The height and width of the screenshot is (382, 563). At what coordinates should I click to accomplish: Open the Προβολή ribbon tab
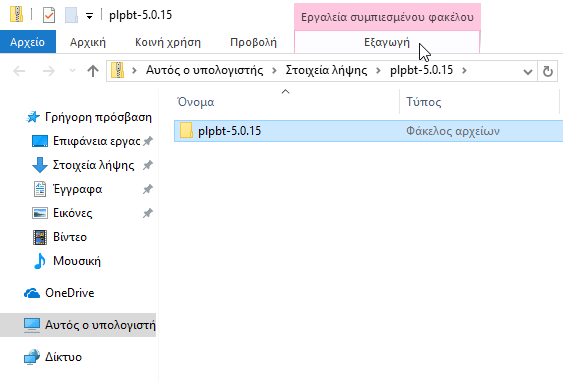[253, 42]
